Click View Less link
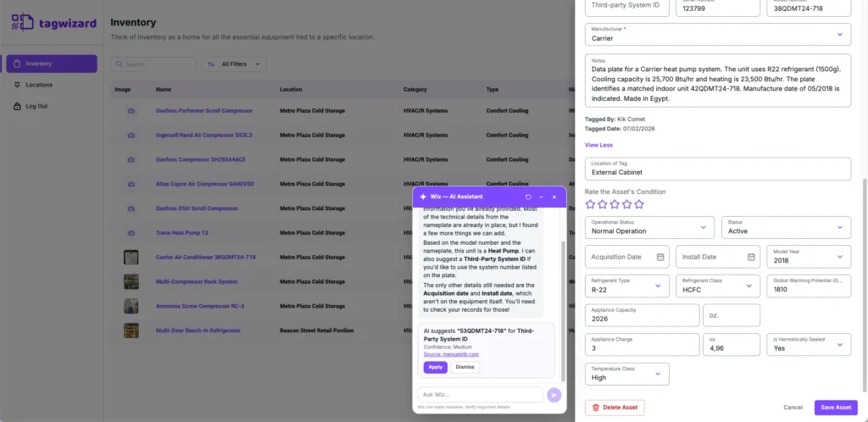The height and width of the screenshot is (422, 868). coord(599,145)
